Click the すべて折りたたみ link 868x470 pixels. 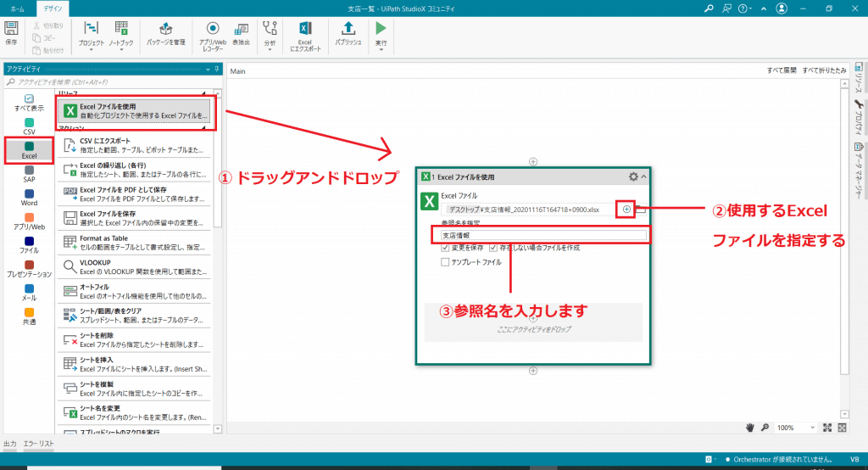(824, 71)
